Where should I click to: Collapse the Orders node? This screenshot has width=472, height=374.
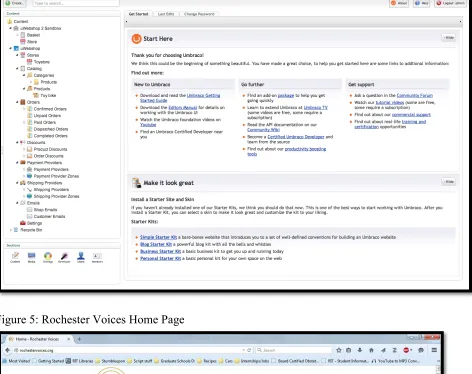click(17, 102)
